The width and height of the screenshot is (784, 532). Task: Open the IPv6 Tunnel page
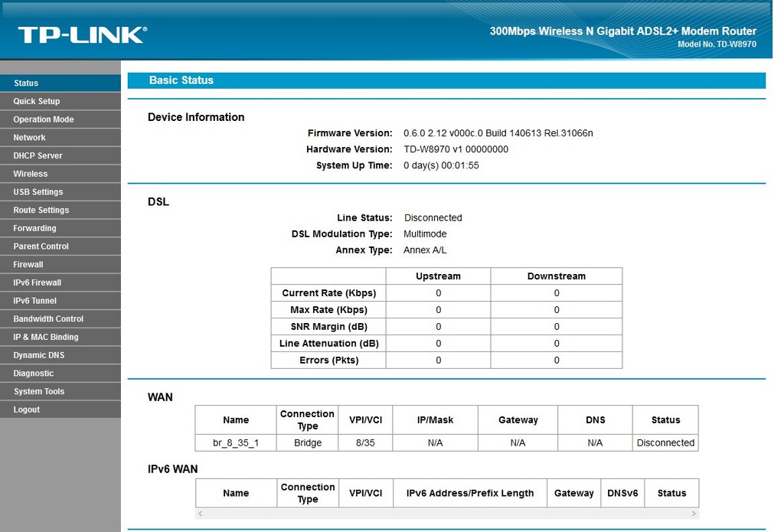pos(60,301)
